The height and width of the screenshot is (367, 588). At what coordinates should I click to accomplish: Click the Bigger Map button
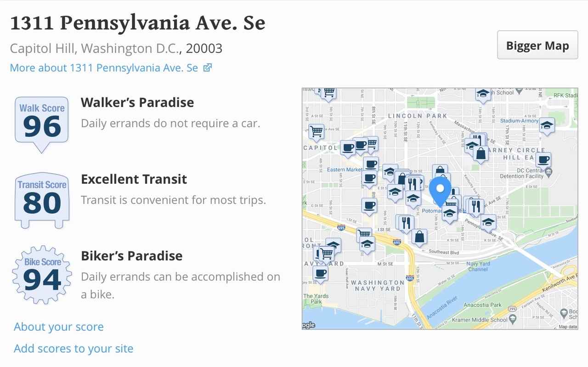537,45
